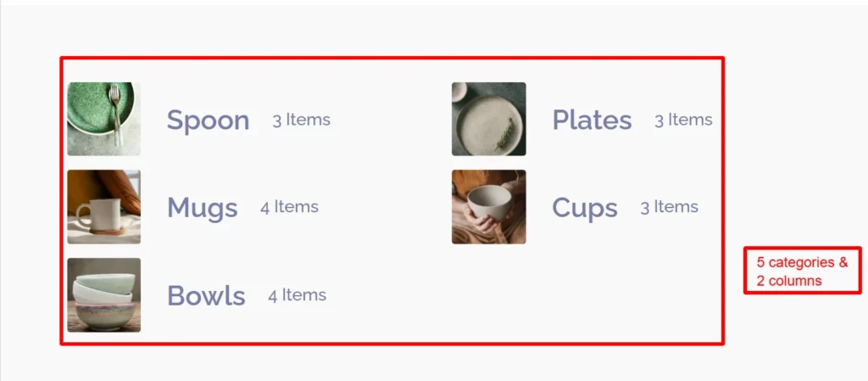The image size is (868, 381).
Task: Open the Plates category thumbnail
Action: pos(488,119)
